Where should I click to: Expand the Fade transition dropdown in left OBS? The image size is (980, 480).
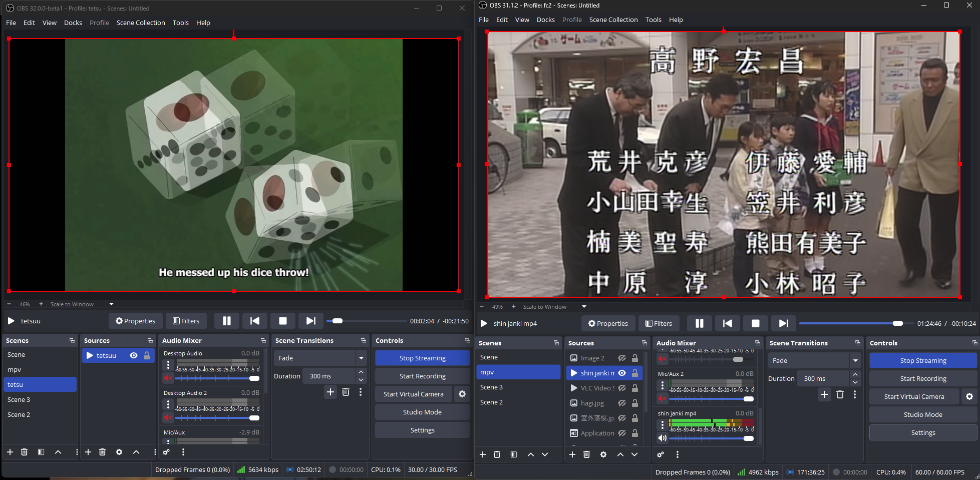tap(361, 358)
